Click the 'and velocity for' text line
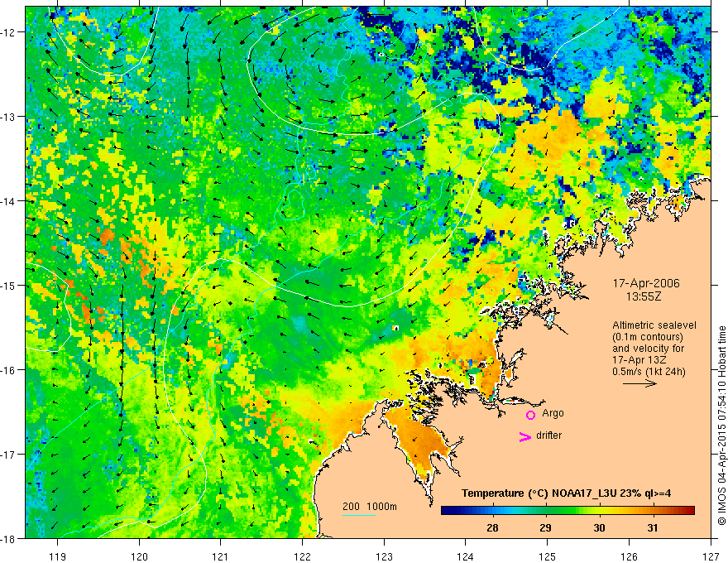728x563 pixels. click(x=648, y=349)
